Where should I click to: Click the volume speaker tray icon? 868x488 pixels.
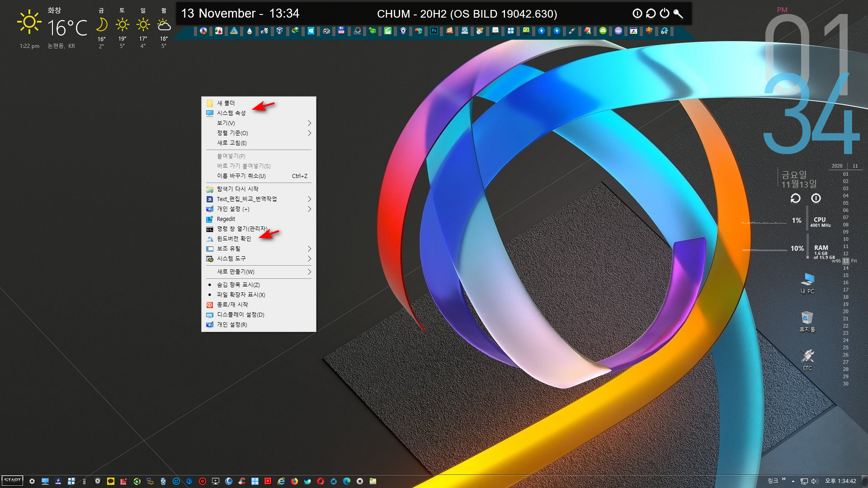point(815,481)
